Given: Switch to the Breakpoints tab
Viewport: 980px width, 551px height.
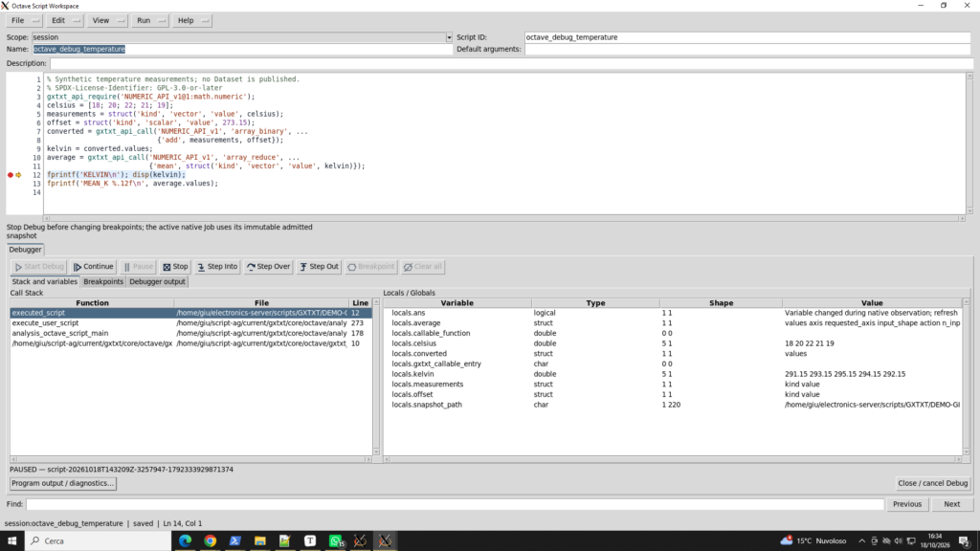Looking at the screenshot, I should pyautogui.click(x=103, y=282).
